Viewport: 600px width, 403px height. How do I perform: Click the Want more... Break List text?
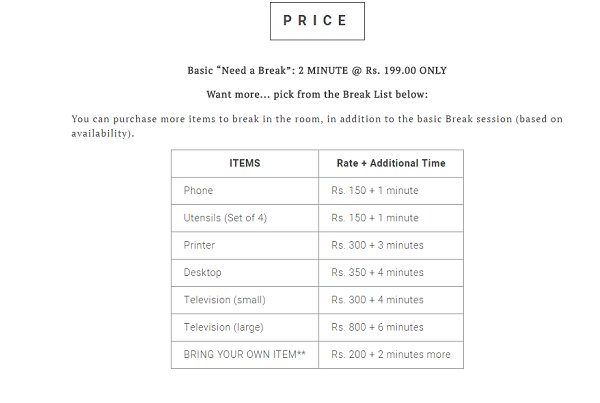(317, 95)
